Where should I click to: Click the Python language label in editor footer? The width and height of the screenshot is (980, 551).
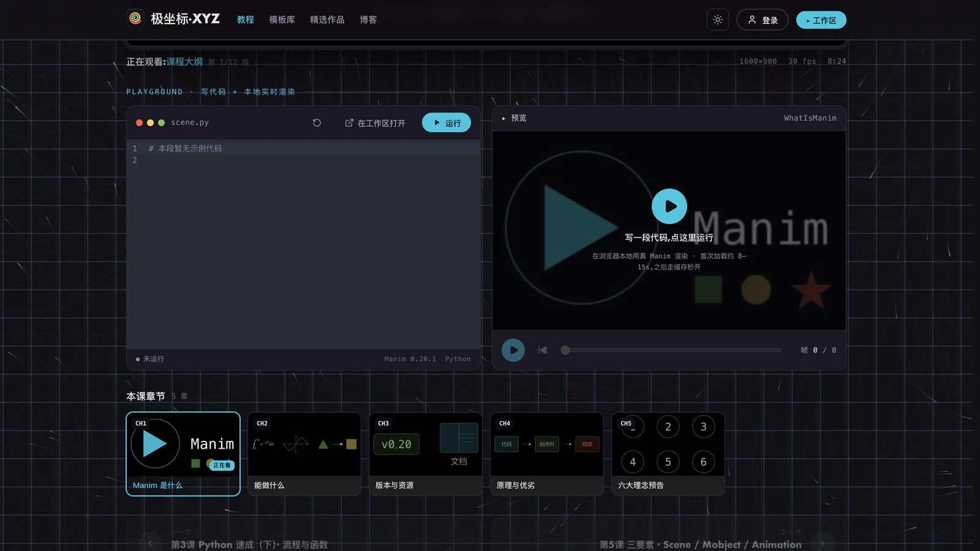tap(458, 359)
